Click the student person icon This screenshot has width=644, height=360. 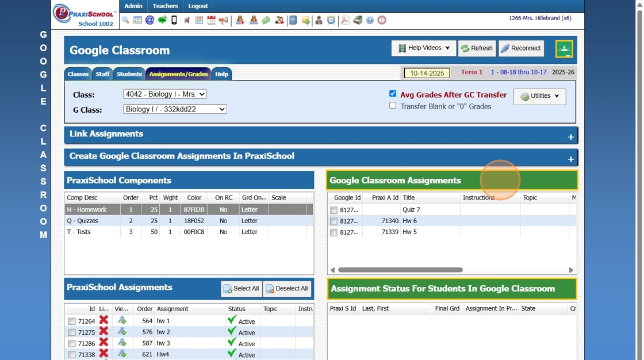tap(254, 20)
